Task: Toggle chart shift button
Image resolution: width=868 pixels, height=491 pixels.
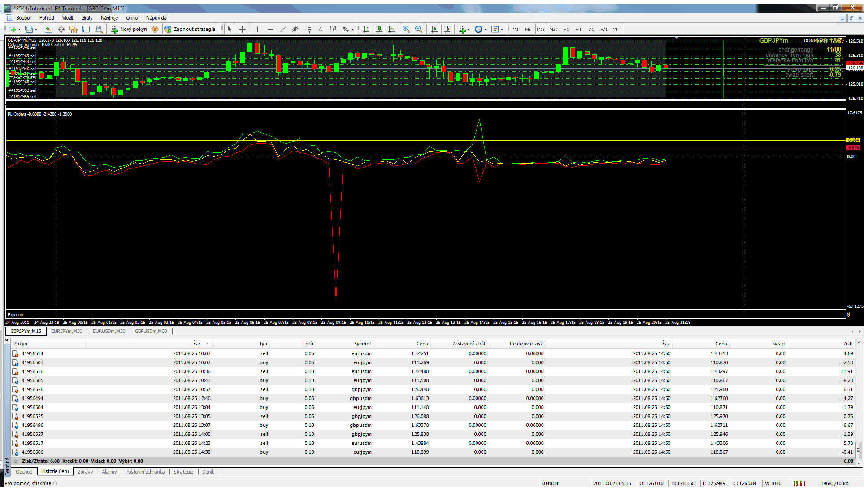Action: tap(447, 29)
